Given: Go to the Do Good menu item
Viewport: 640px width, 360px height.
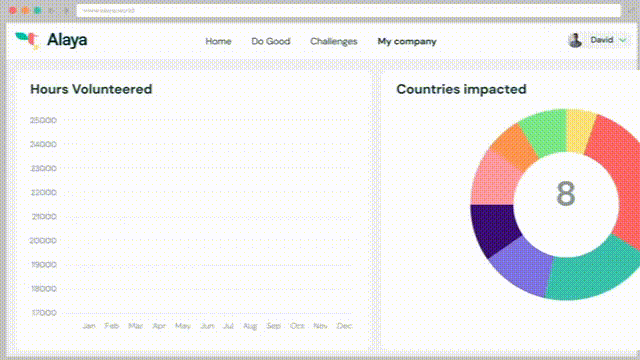Looking at the screenshot, I should point(271,41).
